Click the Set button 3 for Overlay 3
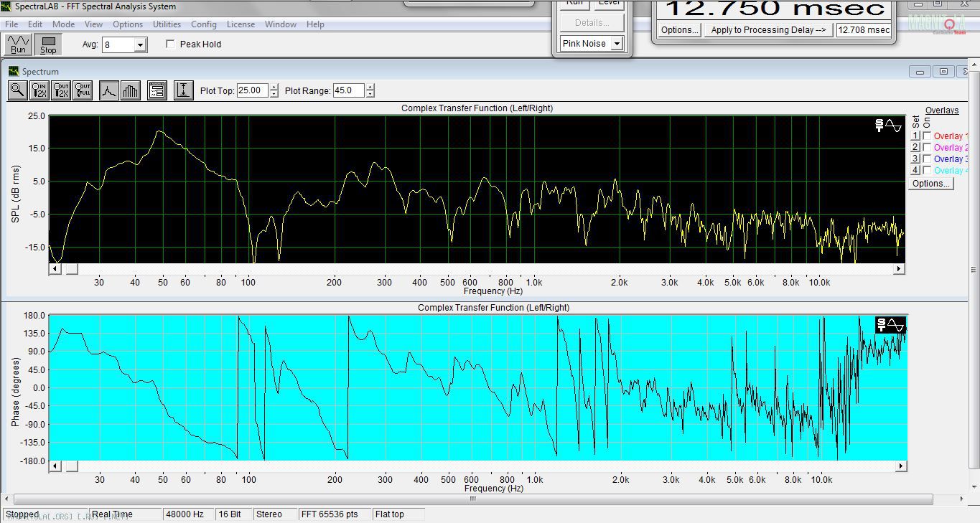The height and width of the screenshot is (523, 980). coord(915,159)
